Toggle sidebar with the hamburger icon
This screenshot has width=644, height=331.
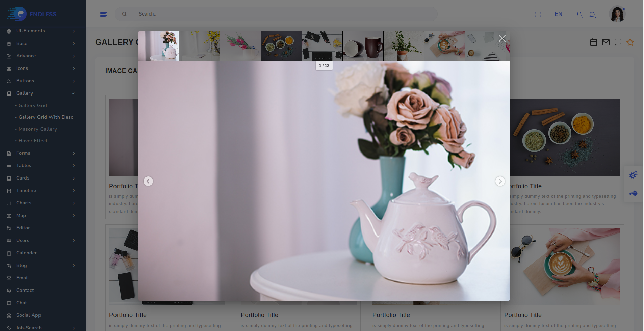(104, 14)
